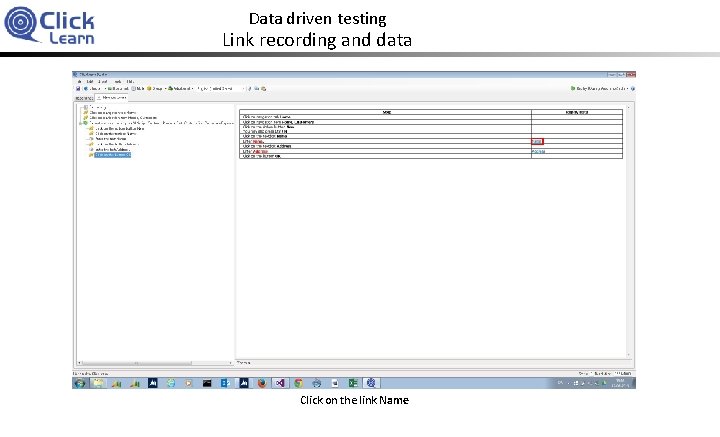Image resolution: width=720 pixels, height=437 pixels.
Task: Click the Address link in the data column
Action: (539, 151)
